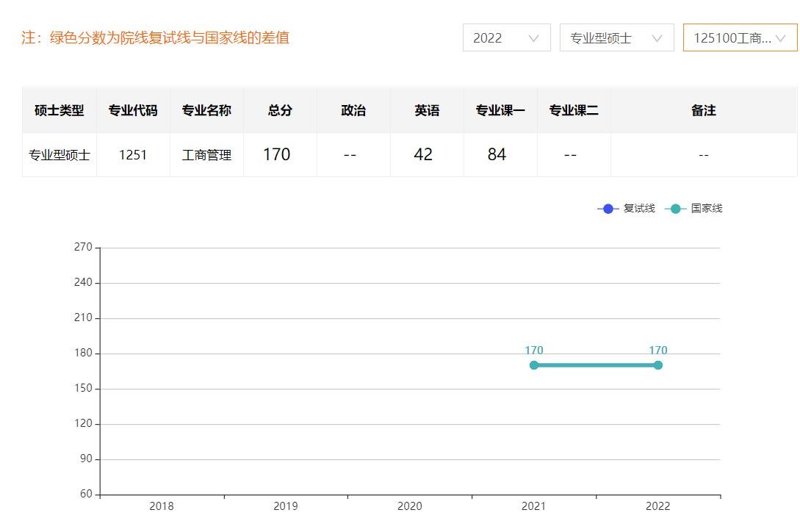Click the orange note about 绿色分数
Image resolution: width=800 pixels, height=532 pixels.
[x=155, y=38]
